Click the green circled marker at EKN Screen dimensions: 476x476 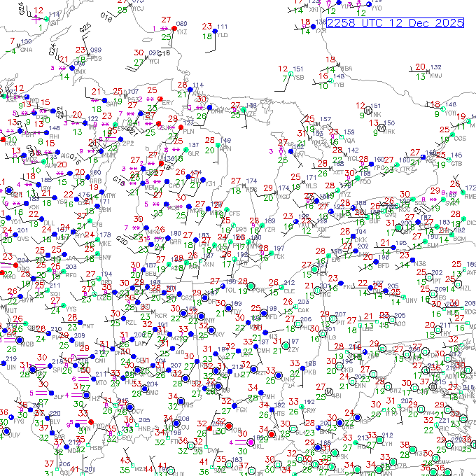352,381
